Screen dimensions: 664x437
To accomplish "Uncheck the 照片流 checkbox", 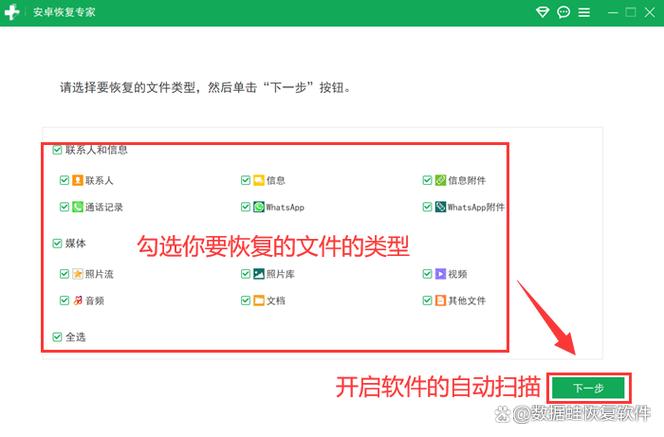I will (x=64, y=274).
